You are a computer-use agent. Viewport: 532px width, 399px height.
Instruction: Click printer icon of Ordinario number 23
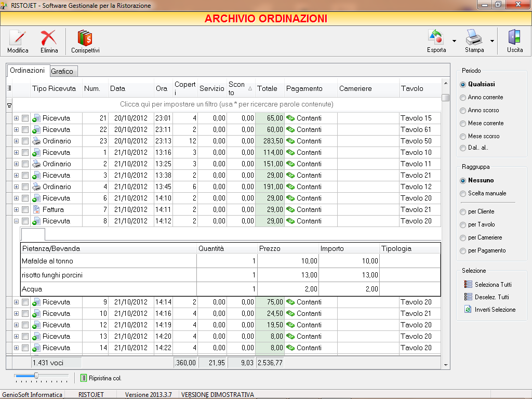[x=36, y=141]
